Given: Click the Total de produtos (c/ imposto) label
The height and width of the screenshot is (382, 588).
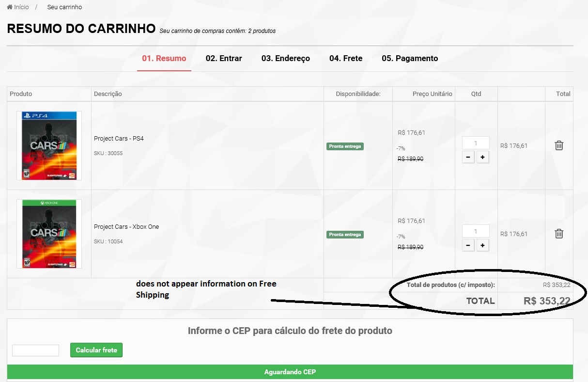Looking at the screenshot, I should click(450, 285).
